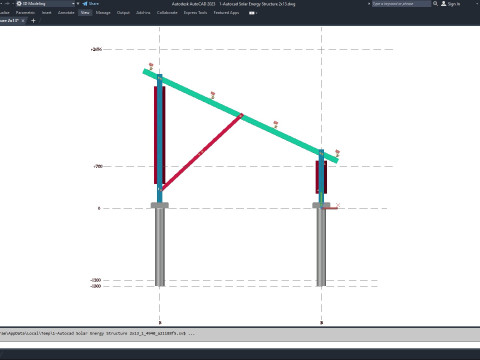Viewport: 480px width, 360px height.
Task: Open the Manage ribbon tab
Action: click(x=103, y=12)
